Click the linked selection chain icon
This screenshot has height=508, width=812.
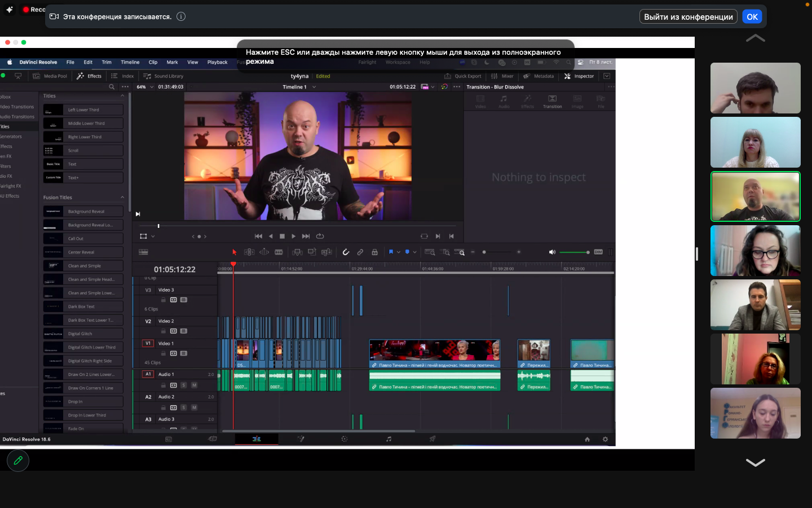pos(360,252)
